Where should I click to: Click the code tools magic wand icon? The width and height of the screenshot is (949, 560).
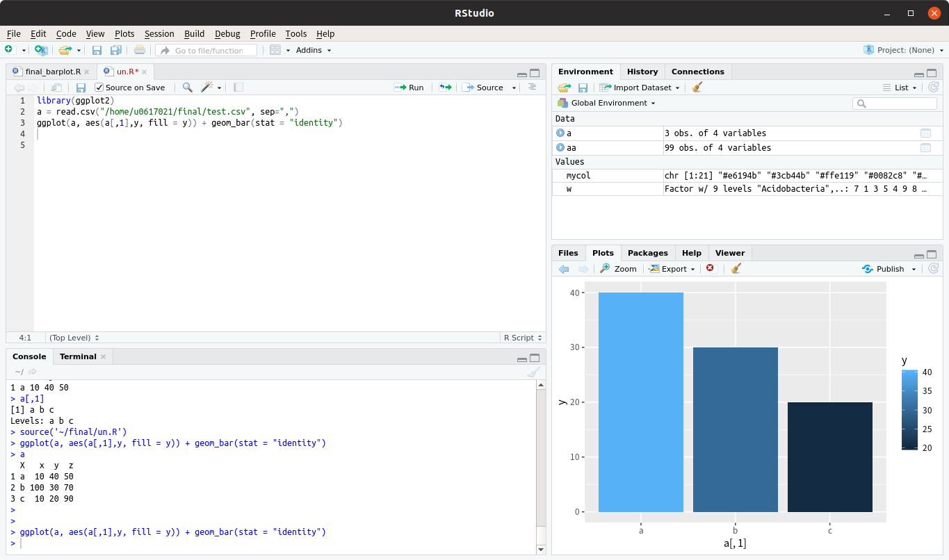click(x=207, y=88)
